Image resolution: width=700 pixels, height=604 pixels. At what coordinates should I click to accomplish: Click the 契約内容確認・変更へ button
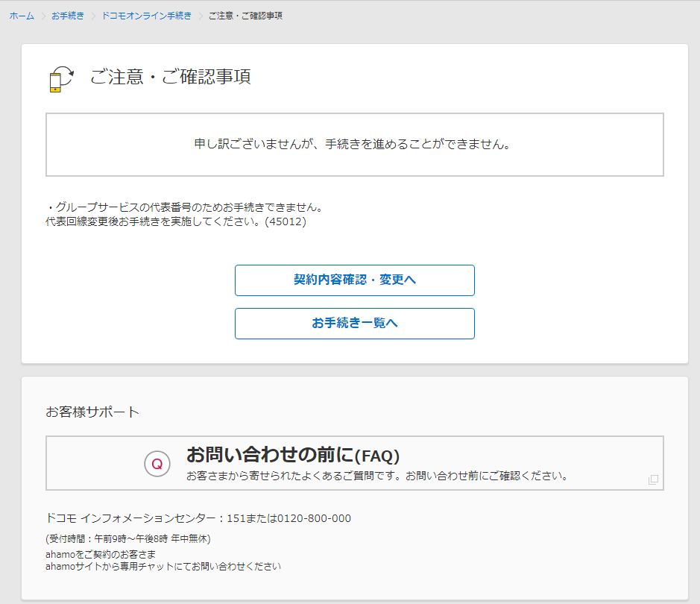click(354, 280)
